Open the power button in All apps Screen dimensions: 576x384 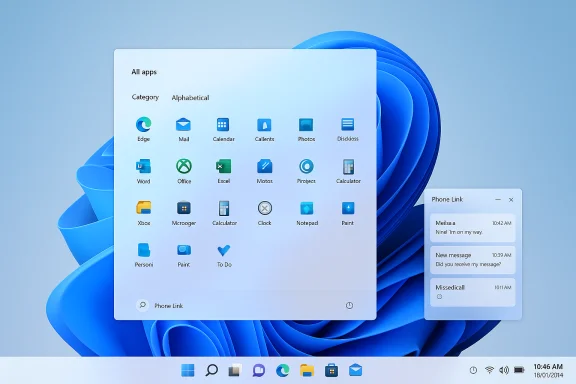click(349, 305)
